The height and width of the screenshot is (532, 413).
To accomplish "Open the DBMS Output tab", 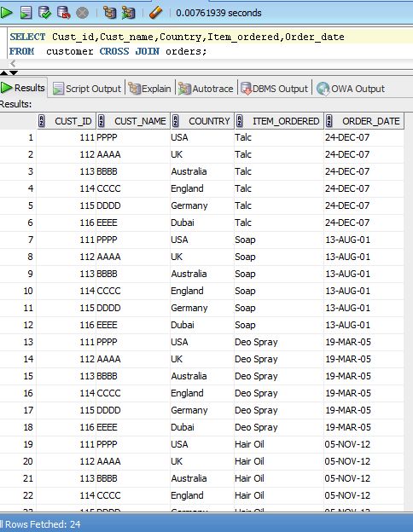I will click(274, 89).
